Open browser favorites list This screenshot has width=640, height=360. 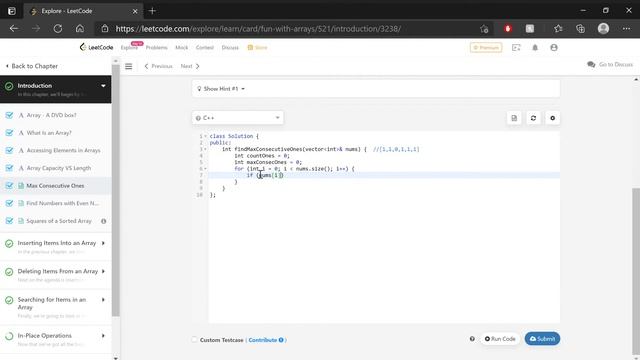[x=558, y=29]
